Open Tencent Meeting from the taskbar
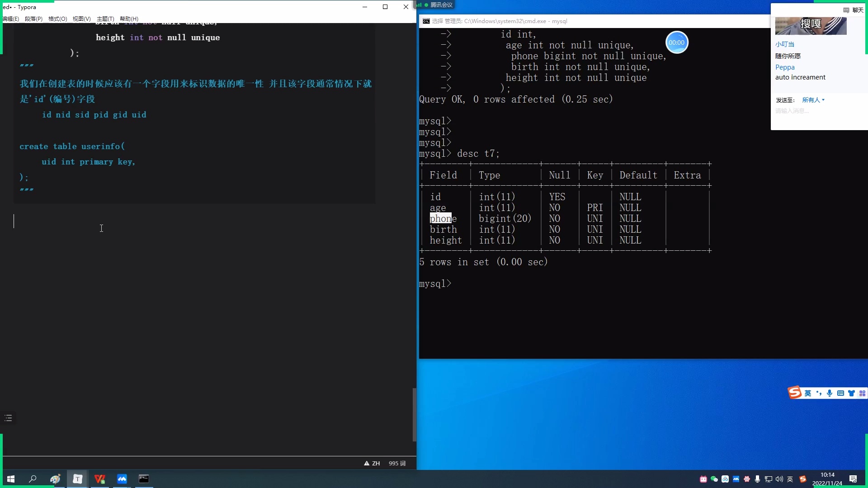 coord(122,479)
